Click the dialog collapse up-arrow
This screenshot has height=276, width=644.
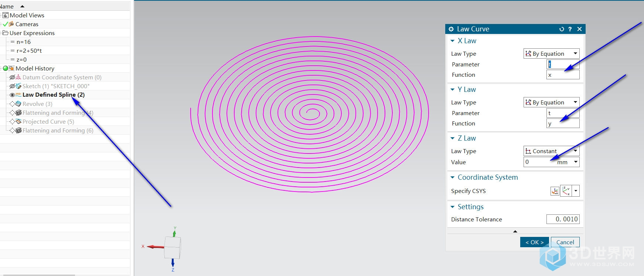pos(515,231)
